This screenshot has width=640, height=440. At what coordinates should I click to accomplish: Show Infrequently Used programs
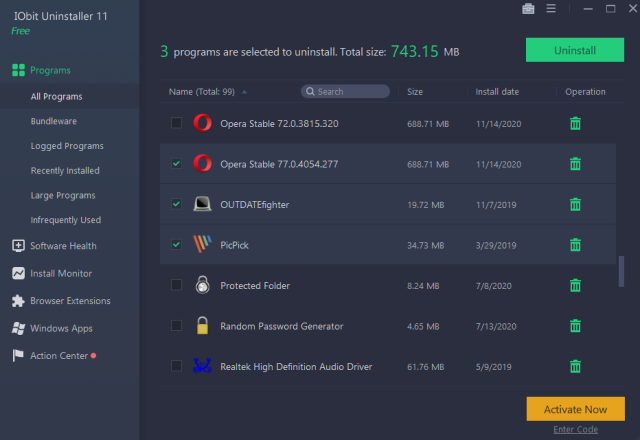click(66, 220)
